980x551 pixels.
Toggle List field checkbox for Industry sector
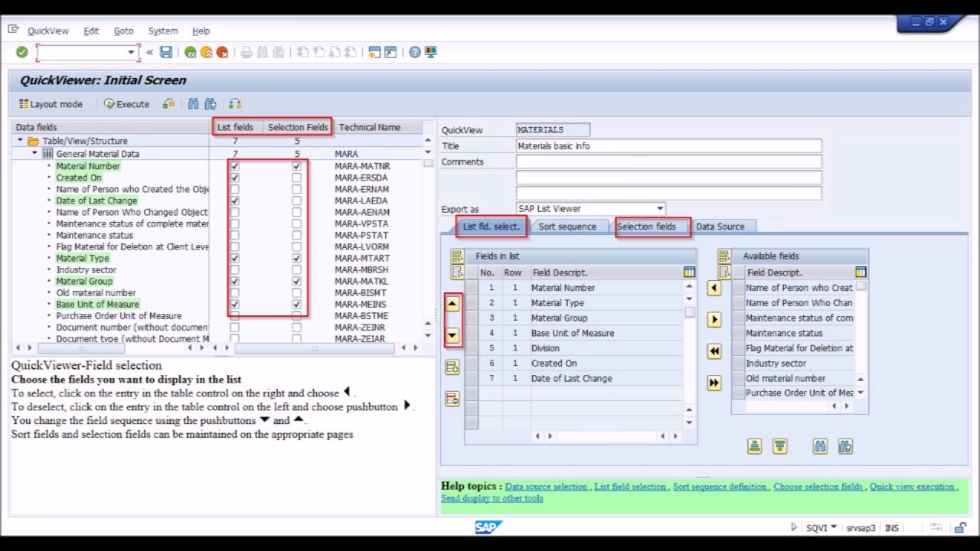pyautogui.click(x=235, y=270)
